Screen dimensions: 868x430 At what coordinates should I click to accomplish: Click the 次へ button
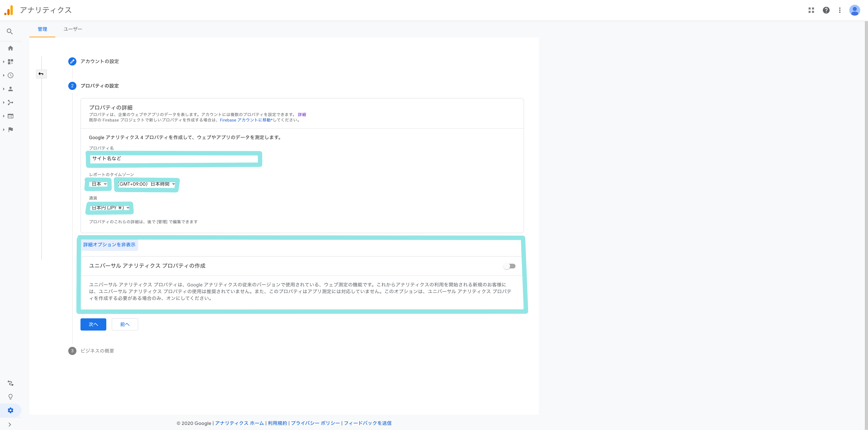coord(93,324)
